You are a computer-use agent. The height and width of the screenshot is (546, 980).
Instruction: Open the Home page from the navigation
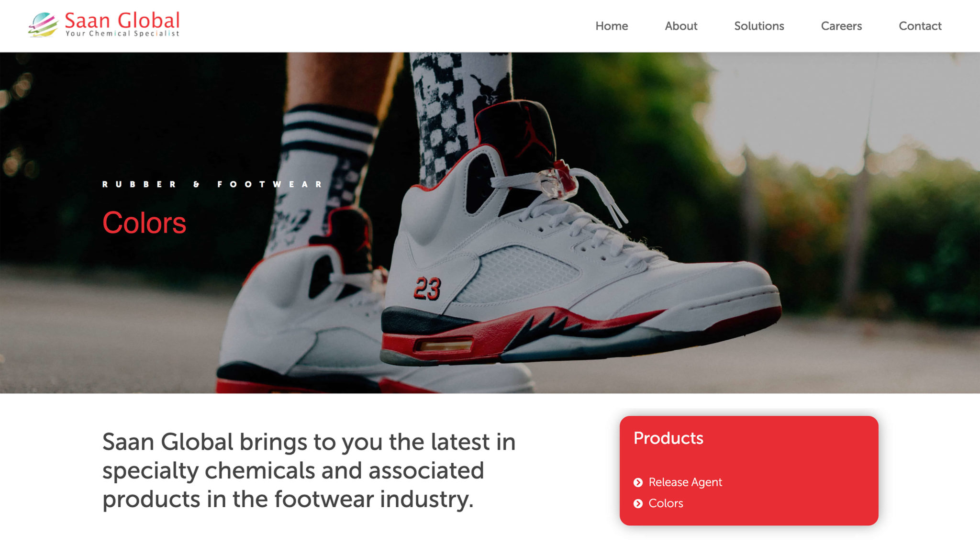pyautogui.click(x=612, y=26)
